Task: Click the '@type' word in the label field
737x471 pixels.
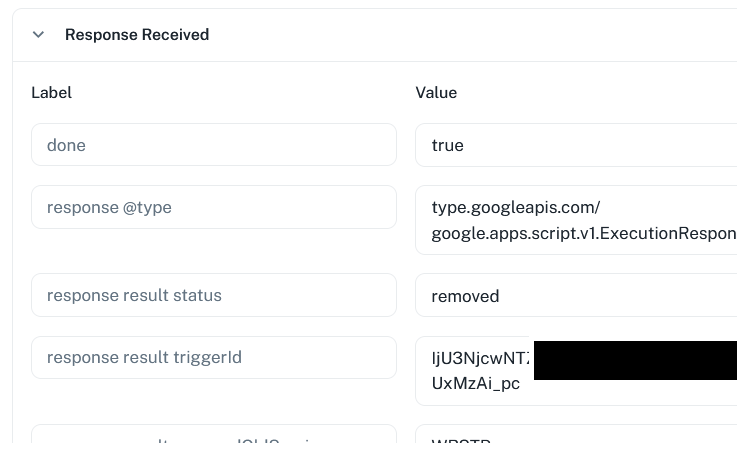Action: (147, 207)
